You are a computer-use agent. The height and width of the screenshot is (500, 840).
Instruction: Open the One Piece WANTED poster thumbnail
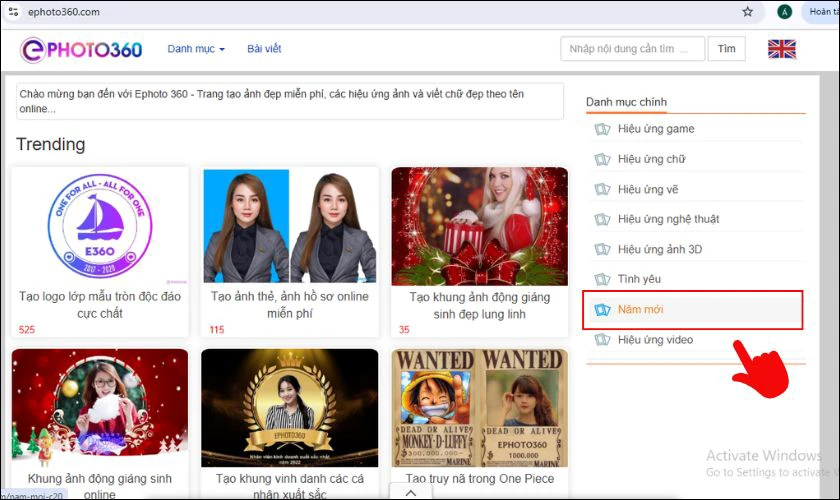point(479,408)
